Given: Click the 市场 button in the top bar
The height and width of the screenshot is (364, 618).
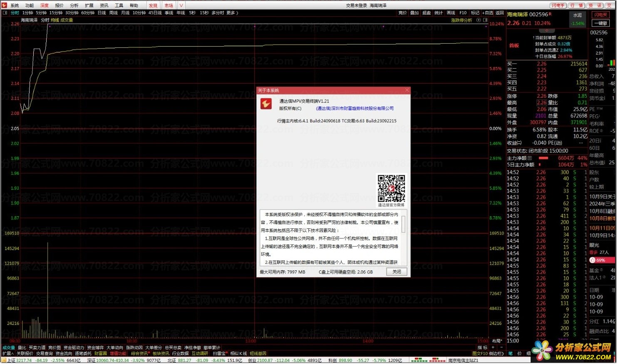Looking at the screenshot, I should point(169,5).
